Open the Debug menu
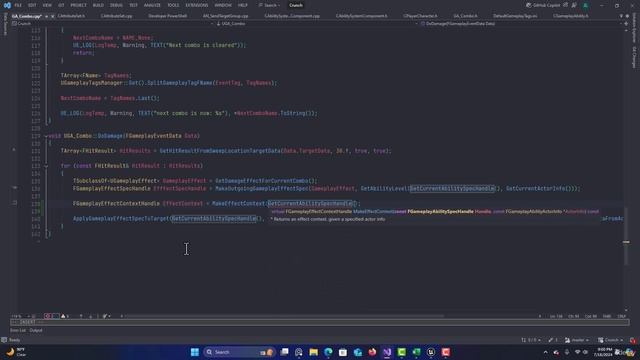Image resolution: width=640 pixels, height=360 pixels. (116, 5)
